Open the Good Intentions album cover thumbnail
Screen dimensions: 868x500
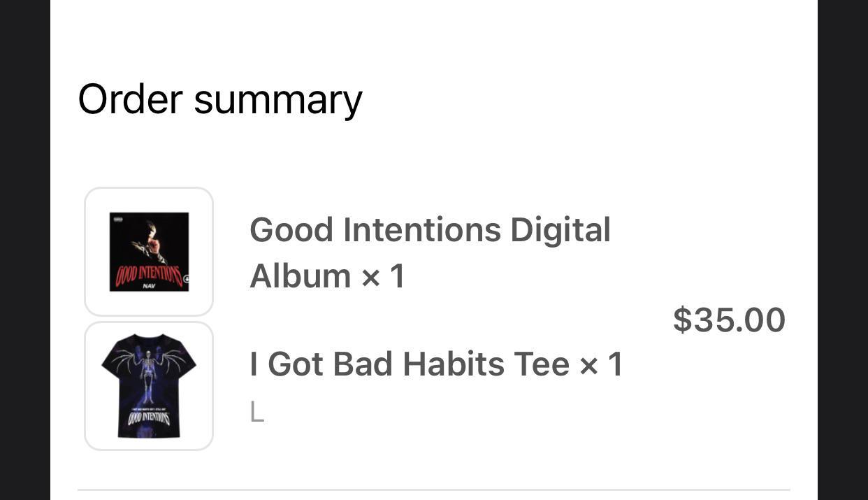coord(148,251)
